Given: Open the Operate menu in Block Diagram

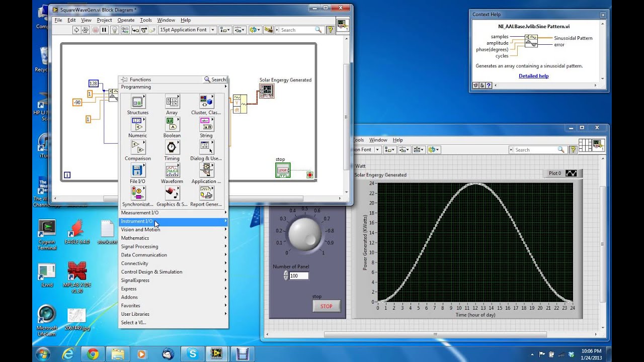Looking at the screenshot, I should (x=126, y=20).
